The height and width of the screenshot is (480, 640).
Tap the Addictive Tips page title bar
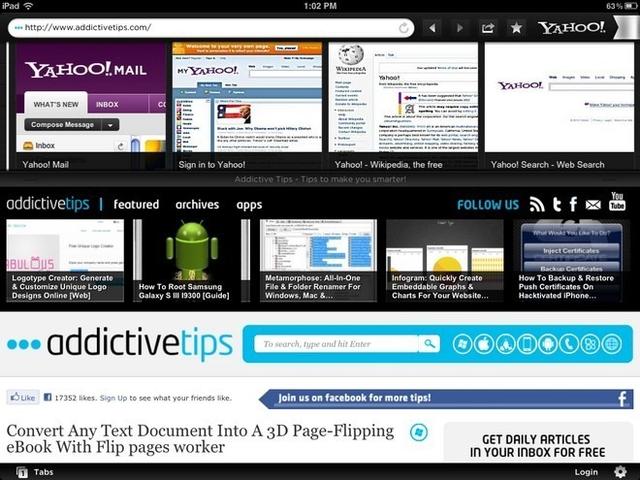click(x=320, y=179)
